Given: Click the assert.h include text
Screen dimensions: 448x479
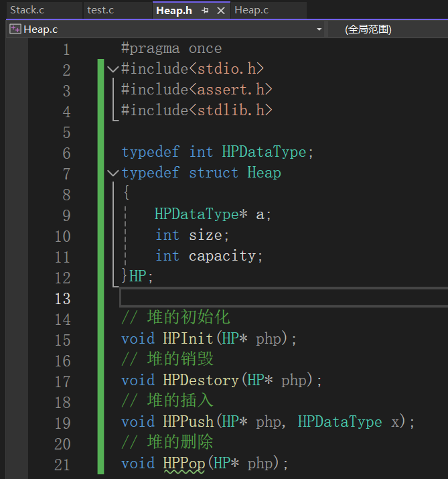Looking at the screenshot, I should (231, 90).
